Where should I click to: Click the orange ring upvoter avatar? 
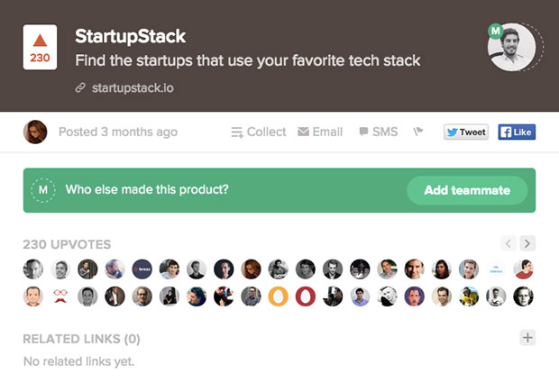coord(279,296)
